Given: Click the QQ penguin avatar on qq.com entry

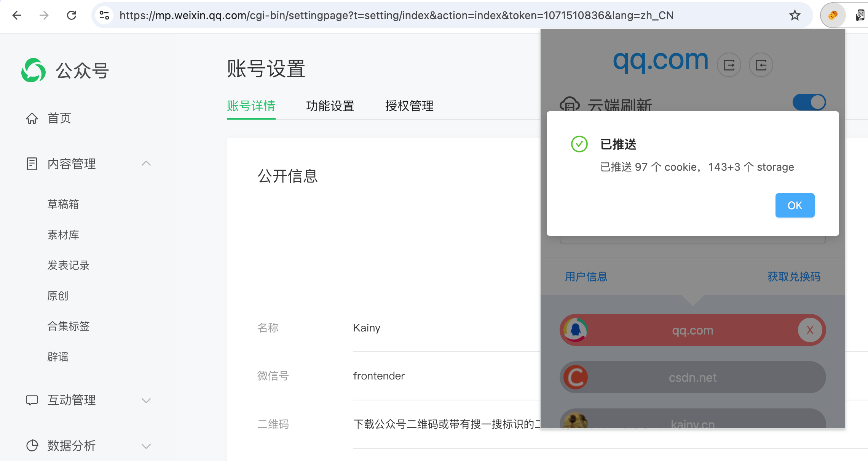Looking at the screenshot, I should pyautogui.click(x=576, y=330).
